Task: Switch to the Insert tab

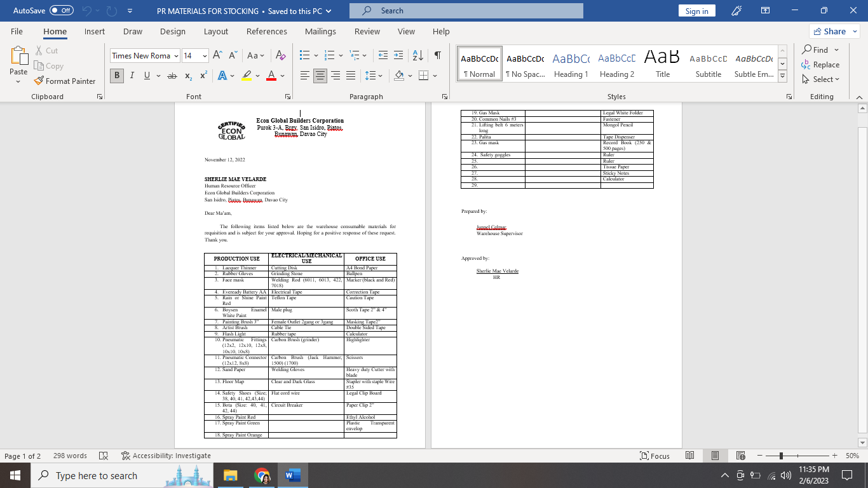Action: point(95,31)
